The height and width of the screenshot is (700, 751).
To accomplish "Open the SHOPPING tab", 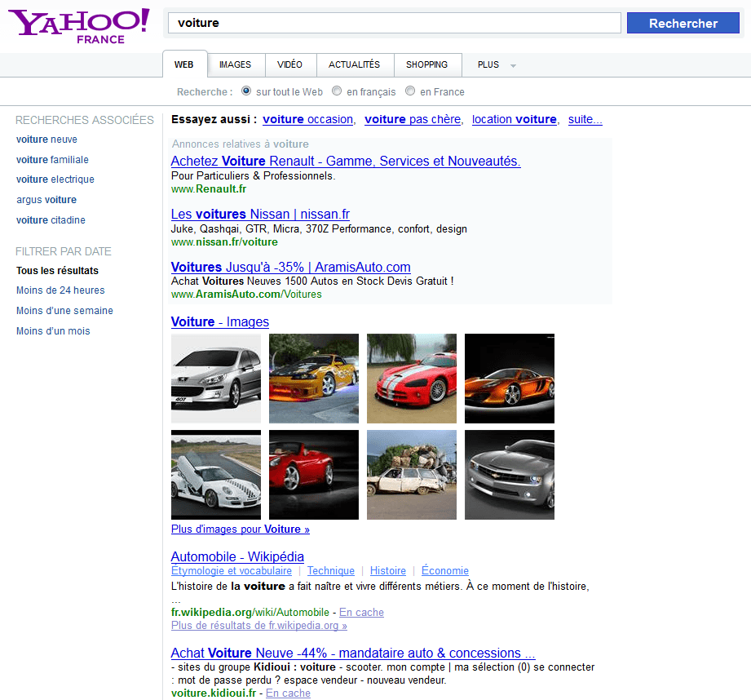I will 426,64.
